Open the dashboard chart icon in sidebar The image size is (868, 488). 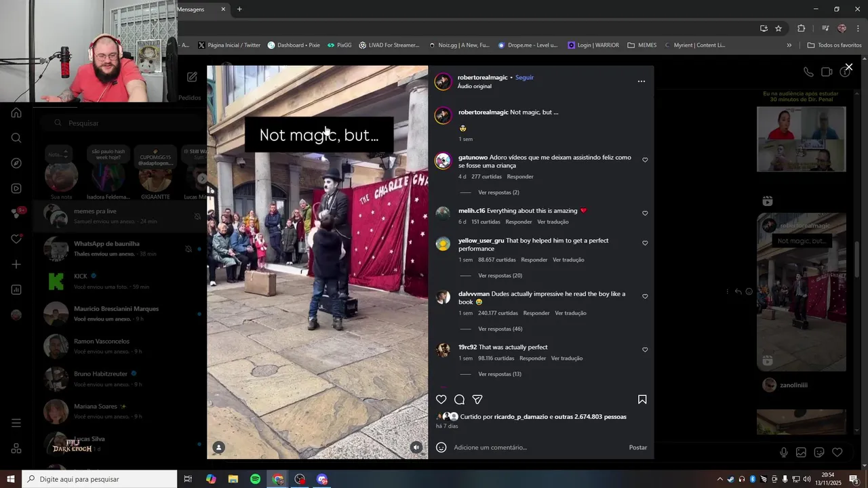point(16,289)
